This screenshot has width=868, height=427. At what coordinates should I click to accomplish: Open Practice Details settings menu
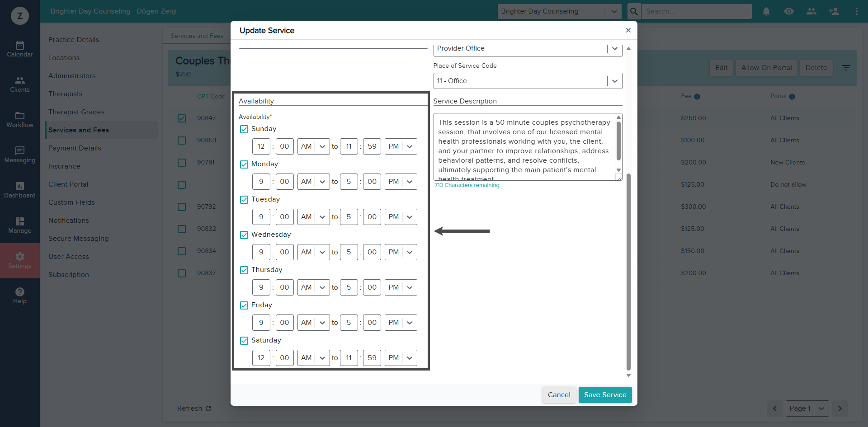coord(74,40)
